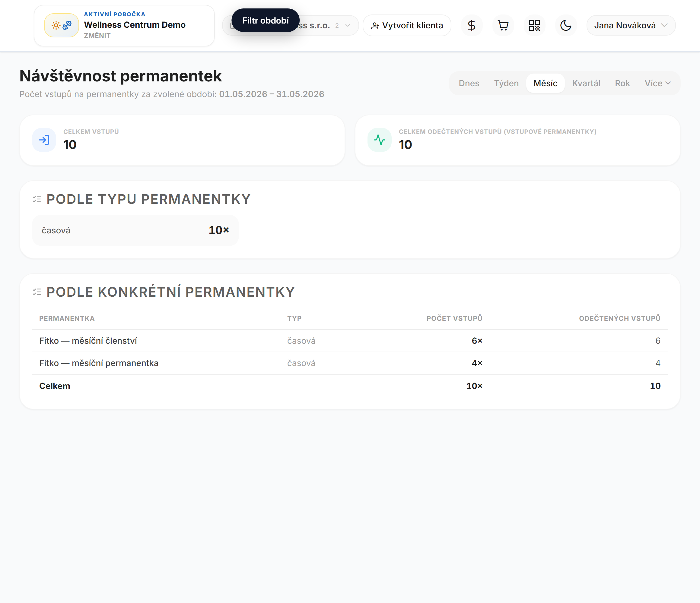Toggle dark mode with moon icon
Screen dimensions: 700x603
(x=566, y=25)
